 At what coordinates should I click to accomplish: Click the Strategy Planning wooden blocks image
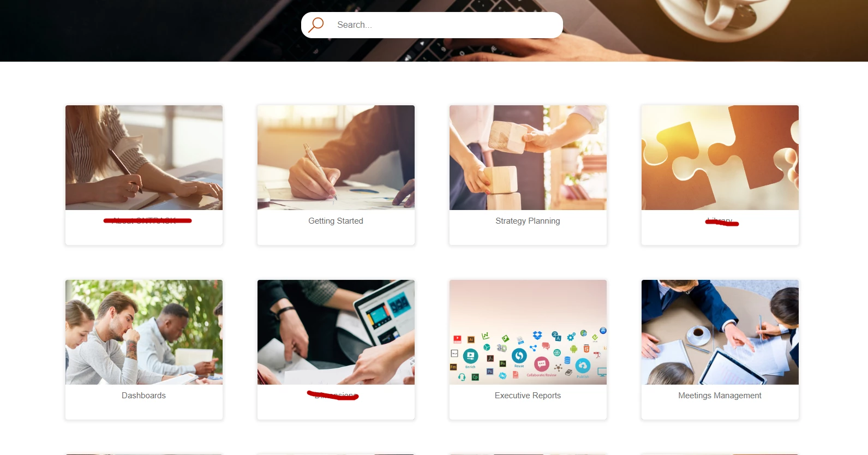coord(528,158)
